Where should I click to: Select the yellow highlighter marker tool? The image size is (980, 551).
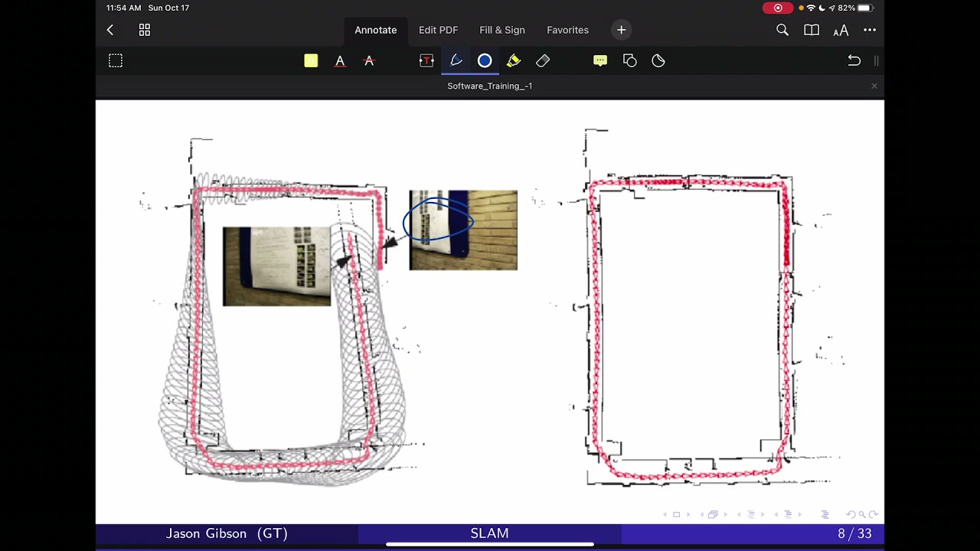pos(514,60)
